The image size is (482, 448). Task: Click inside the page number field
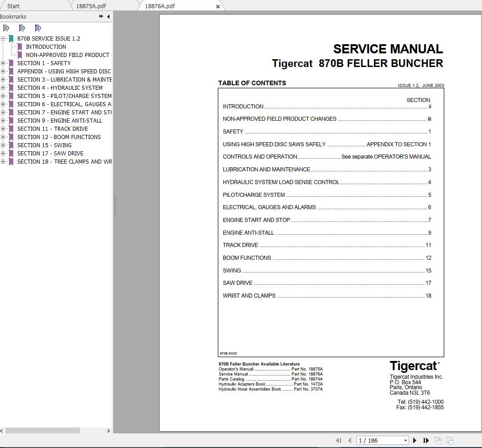374,440
